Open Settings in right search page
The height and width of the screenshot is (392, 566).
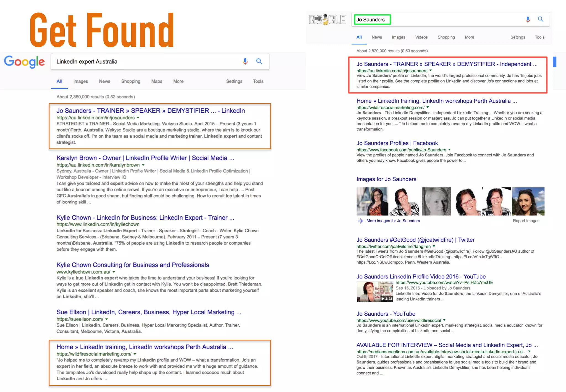pyautogui.click(x=518, y=37)
